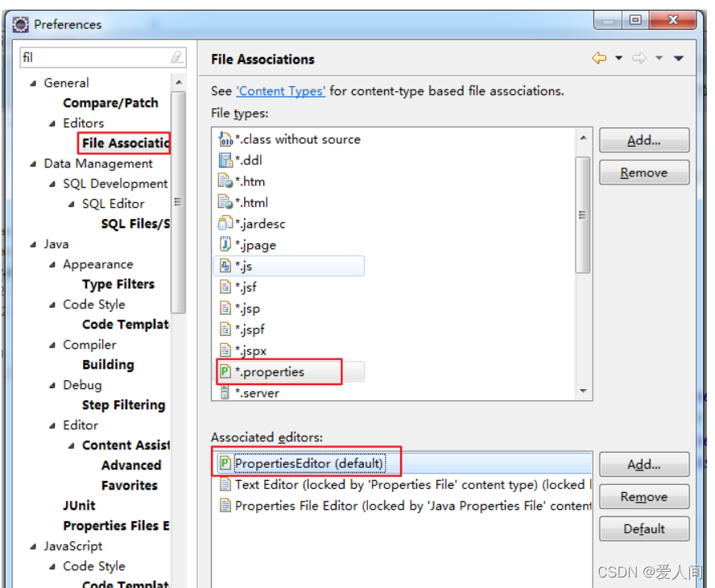Viewport: 715px width, 588px height.
Task: Collapse the Java tree node
Action: click(33, 245)
